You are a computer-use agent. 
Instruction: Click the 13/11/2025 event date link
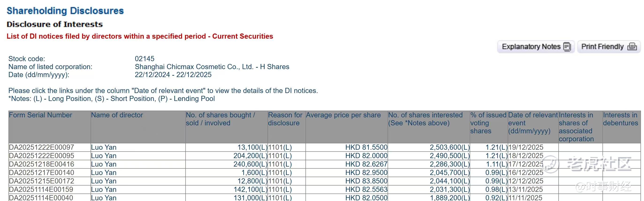click(526, 190)
